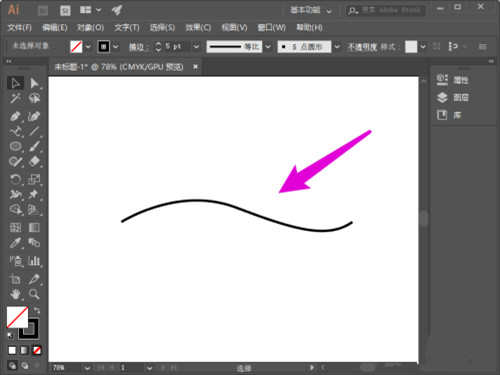
Task: Set color mode to Gradient
Action: pos(24,350)
